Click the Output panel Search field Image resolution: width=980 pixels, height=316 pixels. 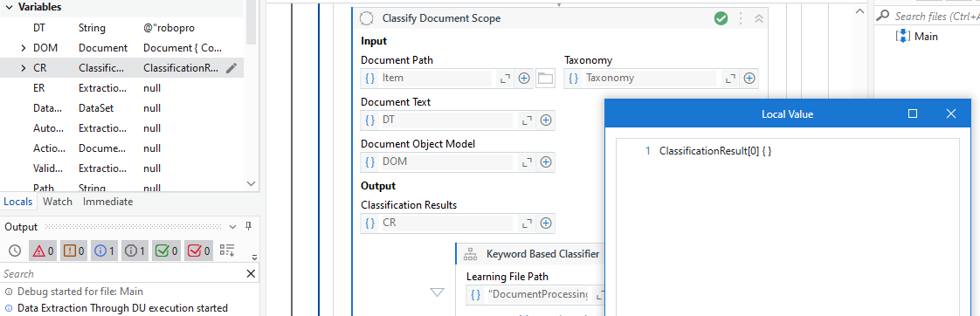tap(122, 273)
